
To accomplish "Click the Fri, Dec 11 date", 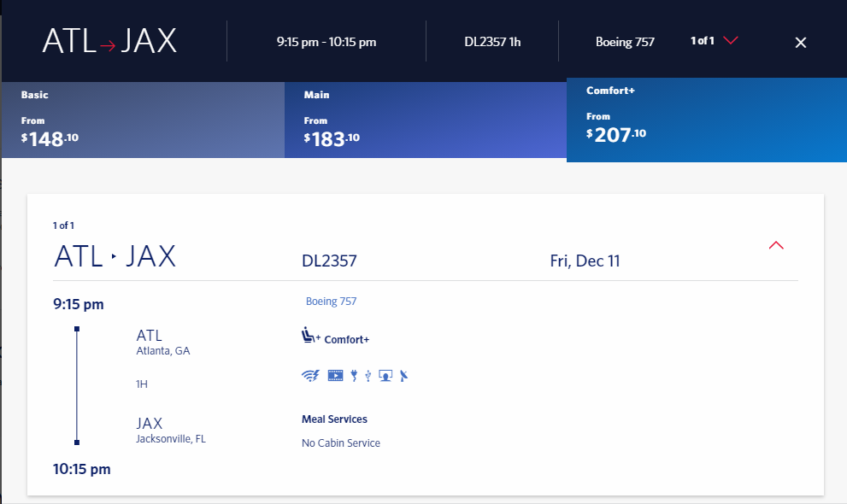I will [x=585, y=261].
